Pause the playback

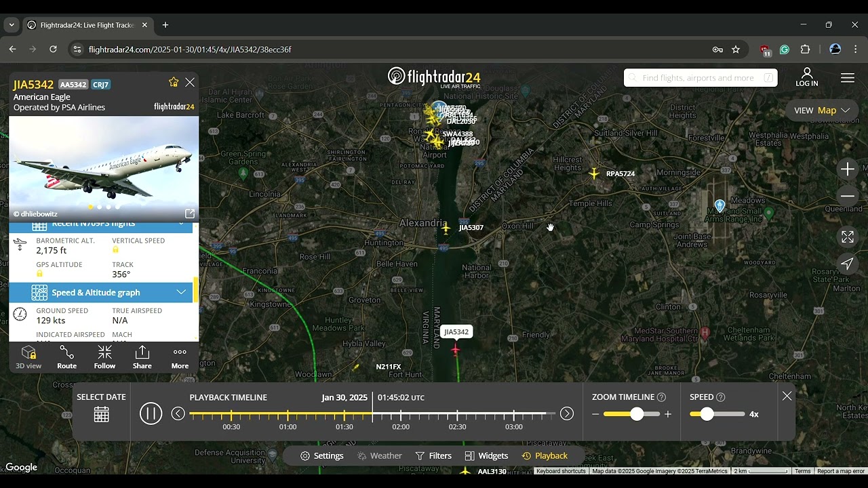(x=151, y=413)
